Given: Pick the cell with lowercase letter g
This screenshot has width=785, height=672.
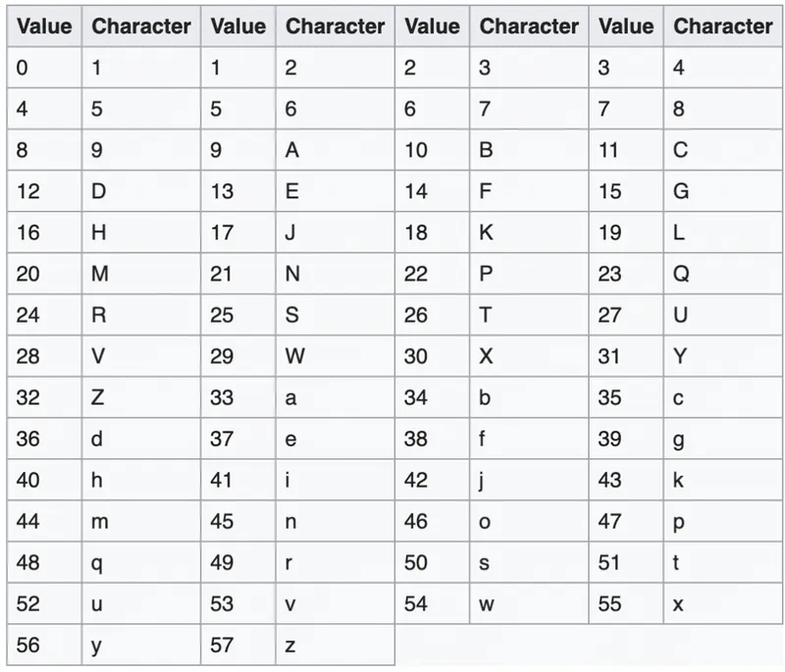Looking at the screenshot, I should tap(723, 439).
